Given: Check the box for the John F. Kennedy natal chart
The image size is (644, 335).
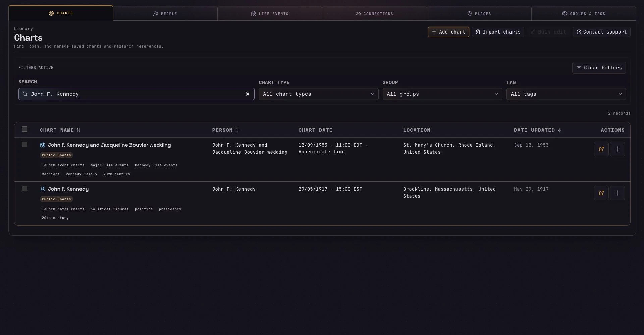Looking at the screenshot, I should coord(24,188).
